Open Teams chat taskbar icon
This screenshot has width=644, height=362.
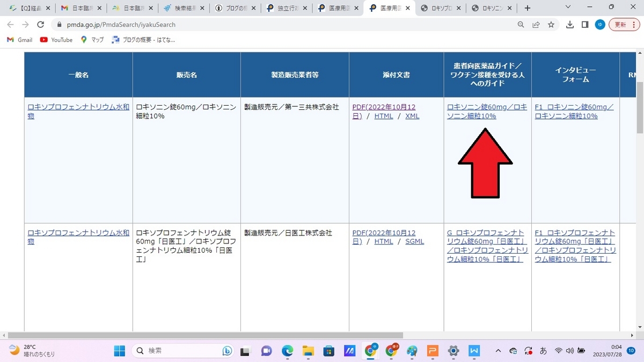pos(266,351)
